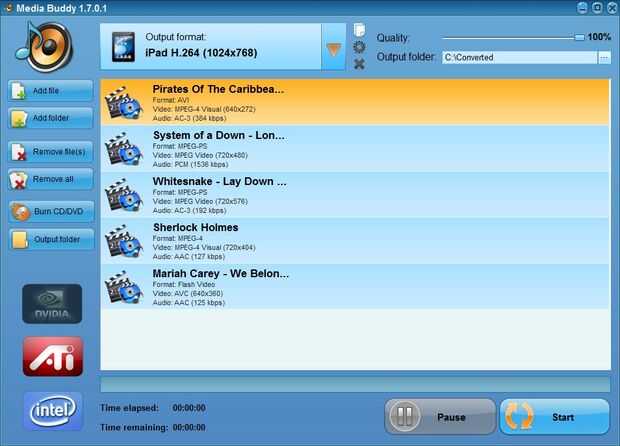
Task: Click the NVIDIA acceleration logo
Action: point(52,304)
